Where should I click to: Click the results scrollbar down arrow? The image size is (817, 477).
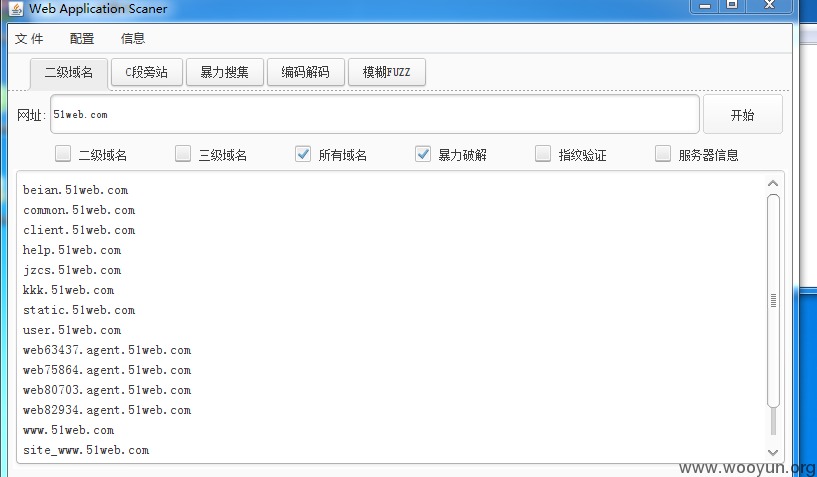[773, 452]
